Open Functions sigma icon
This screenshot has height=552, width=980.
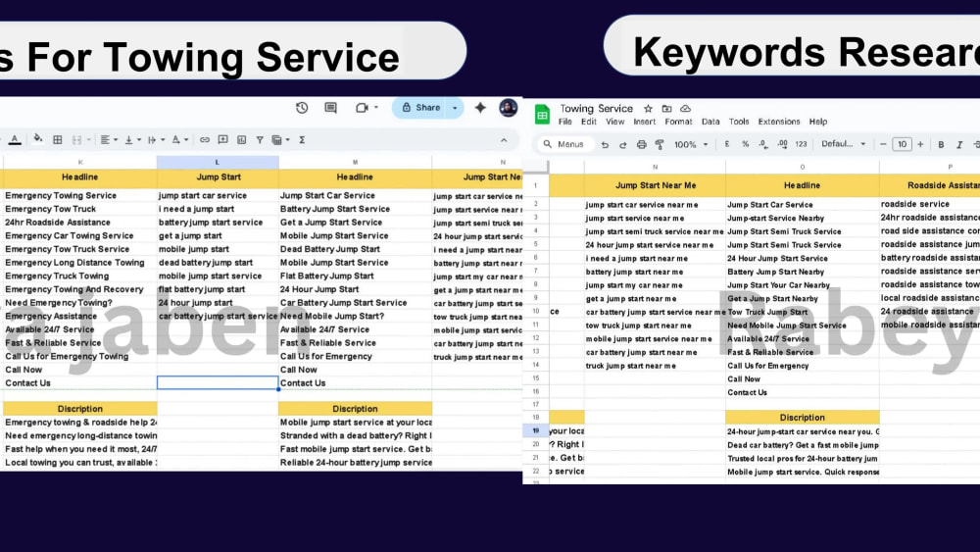[x=302, y=140]
